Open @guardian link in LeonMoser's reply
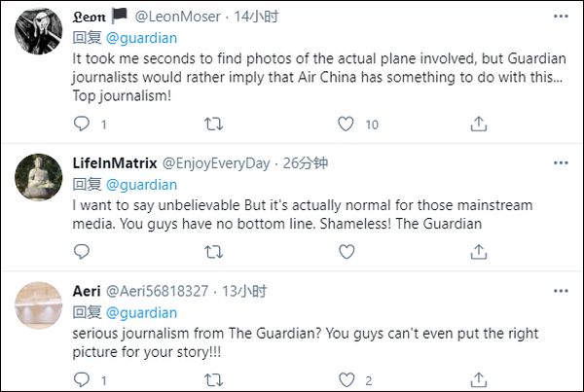 [x=141, y=38]
